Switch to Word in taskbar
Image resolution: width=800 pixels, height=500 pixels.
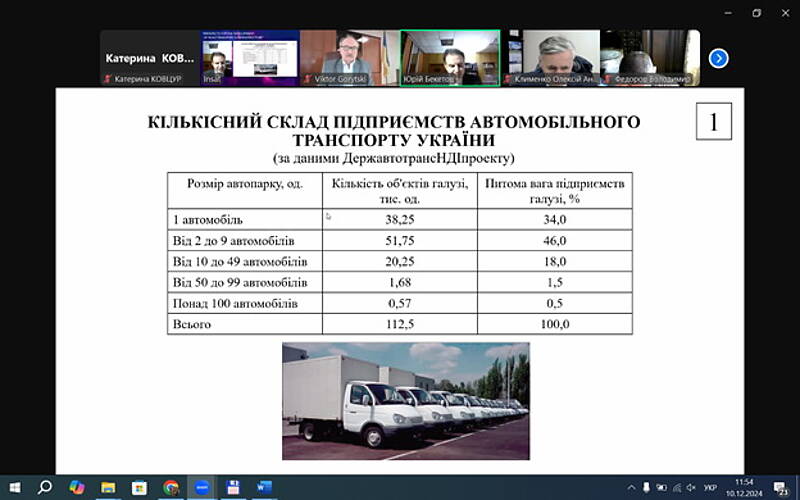click(264, 488)
